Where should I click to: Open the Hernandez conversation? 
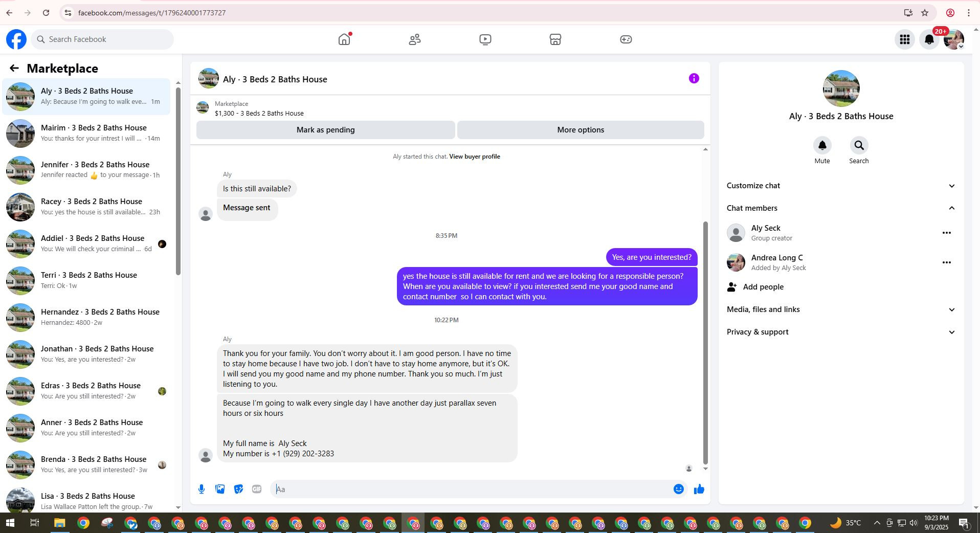click(86, 317)
